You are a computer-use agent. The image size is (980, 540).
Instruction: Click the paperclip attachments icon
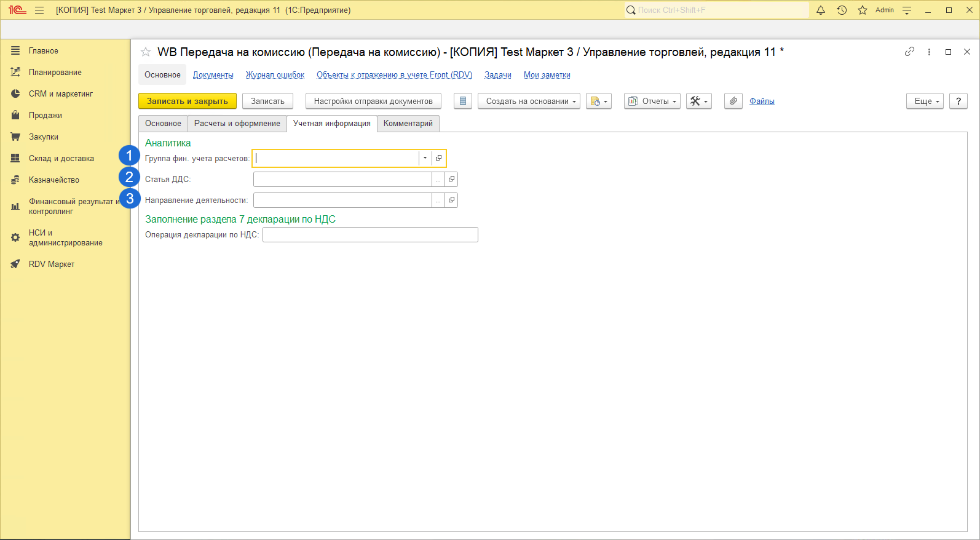pyautogui.click(x=733, y=101)
